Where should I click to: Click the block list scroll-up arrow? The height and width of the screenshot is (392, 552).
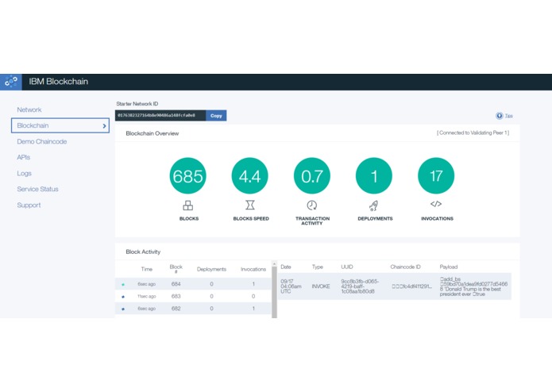[274, 263]
